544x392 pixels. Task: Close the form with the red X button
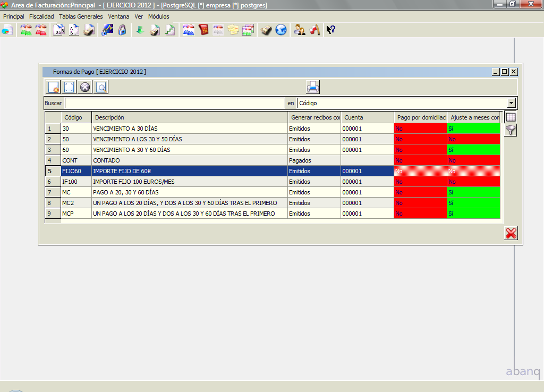tap(511, 233)
